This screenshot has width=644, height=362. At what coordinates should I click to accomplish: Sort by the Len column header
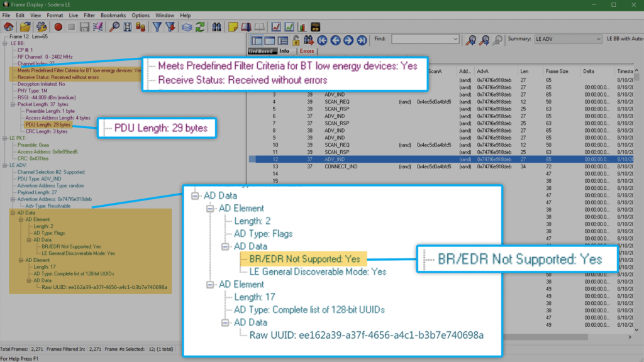(x=524, y=72)
